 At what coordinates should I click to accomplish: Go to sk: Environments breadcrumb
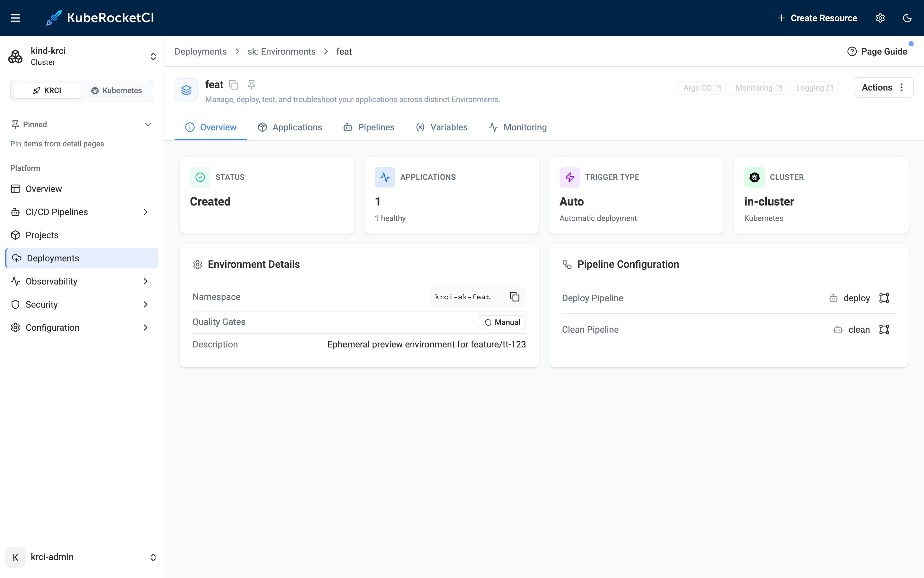tap(281, 52)
